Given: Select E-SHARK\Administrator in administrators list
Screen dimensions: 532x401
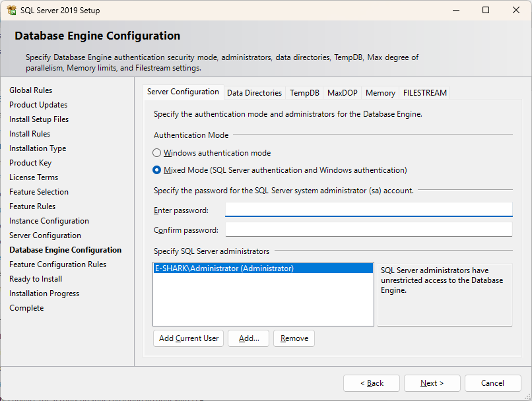Looking at the screenshot, I should click(263, 268).
